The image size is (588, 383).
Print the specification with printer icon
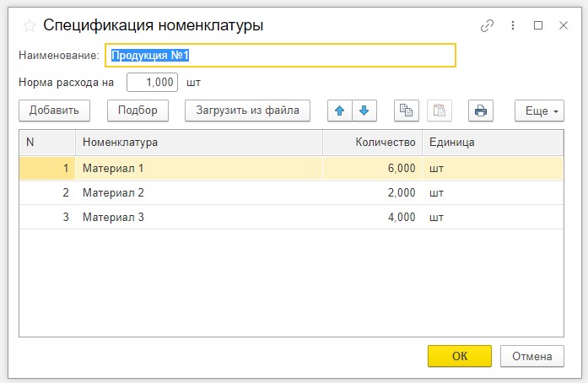[x=481, y=111]
